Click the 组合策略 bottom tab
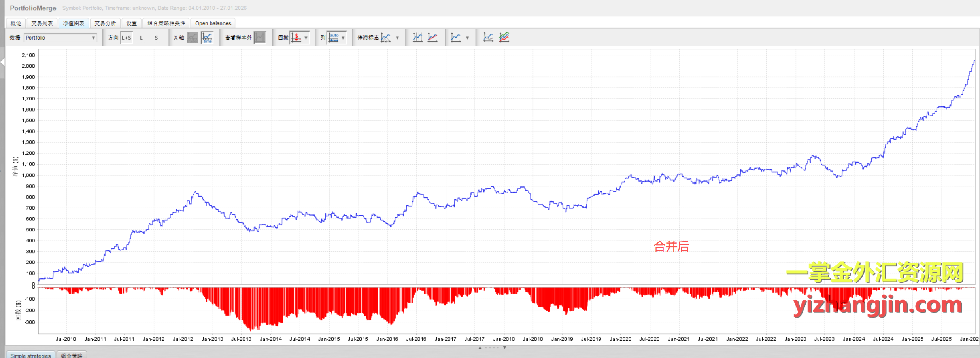 pyautogui.click(x=72, y=355)
